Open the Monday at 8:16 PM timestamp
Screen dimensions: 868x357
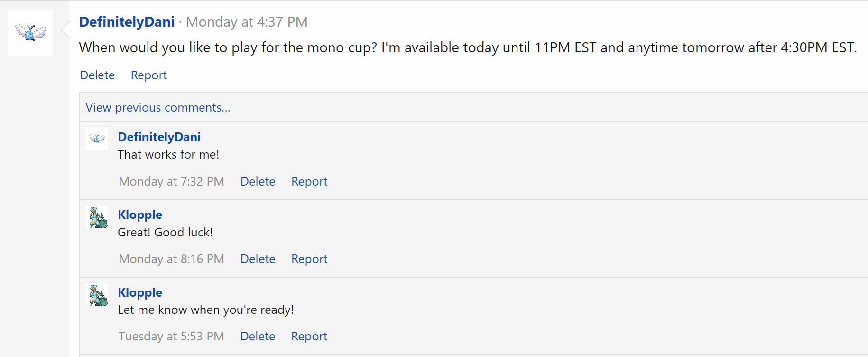click(171, 259)
